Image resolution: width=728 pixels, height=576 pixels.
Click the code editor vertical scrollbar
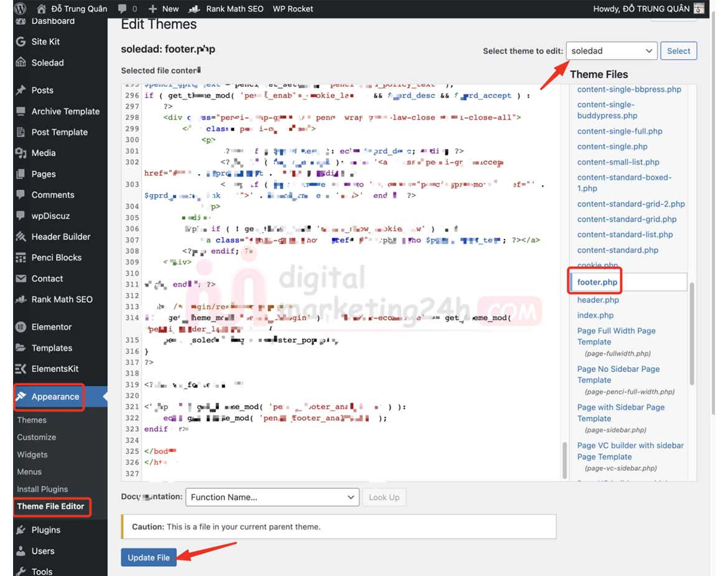point(564,460)
